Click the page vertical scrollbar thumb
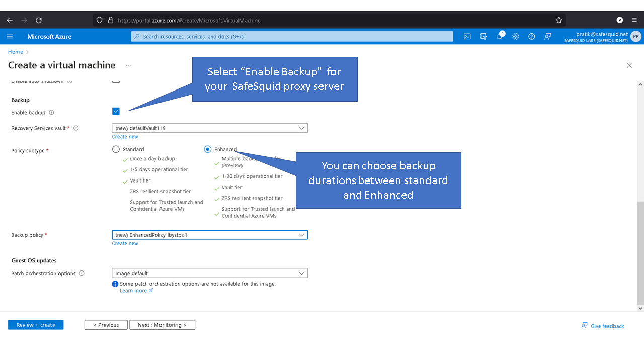The width and height of the screenshot is (644, 362). point(640,252)
